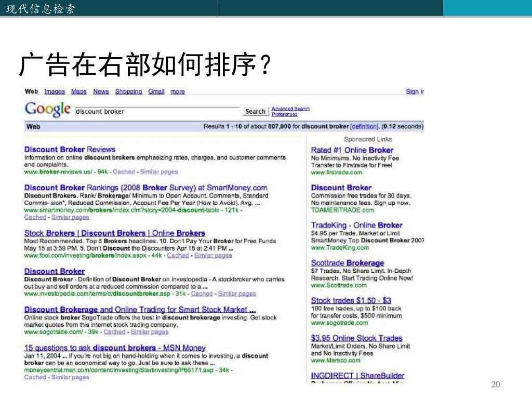Open 'Scottrade Brokerage' sponsored ad
The width and height of the screenshot is (532, 399).
coord(348,263)
